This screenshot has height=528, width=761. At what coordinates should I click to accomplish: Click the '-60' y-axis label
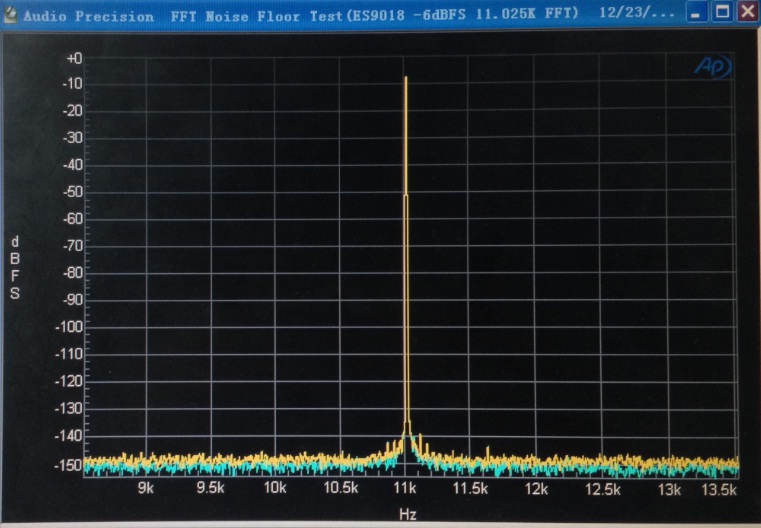73,219
